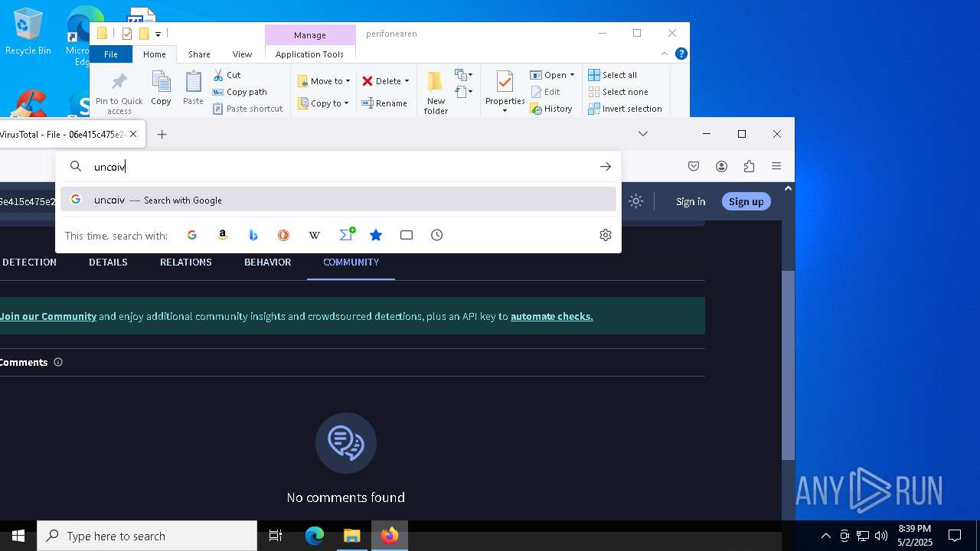Image resolution: width=980 pixels, height=551 pixels.
Task: Click New folder in the Explorer ribbon
Action: [x=436, y=93]
